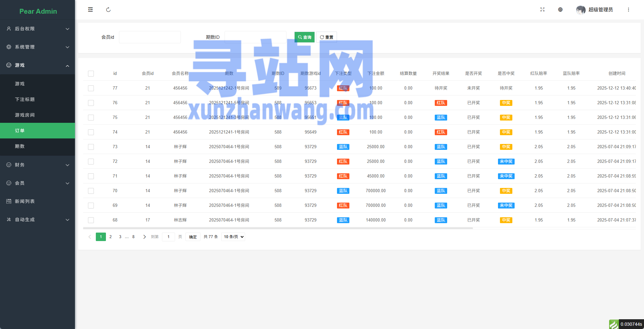Select the 期数 submenu item
644x329 pixels.
tap(20, 146)
